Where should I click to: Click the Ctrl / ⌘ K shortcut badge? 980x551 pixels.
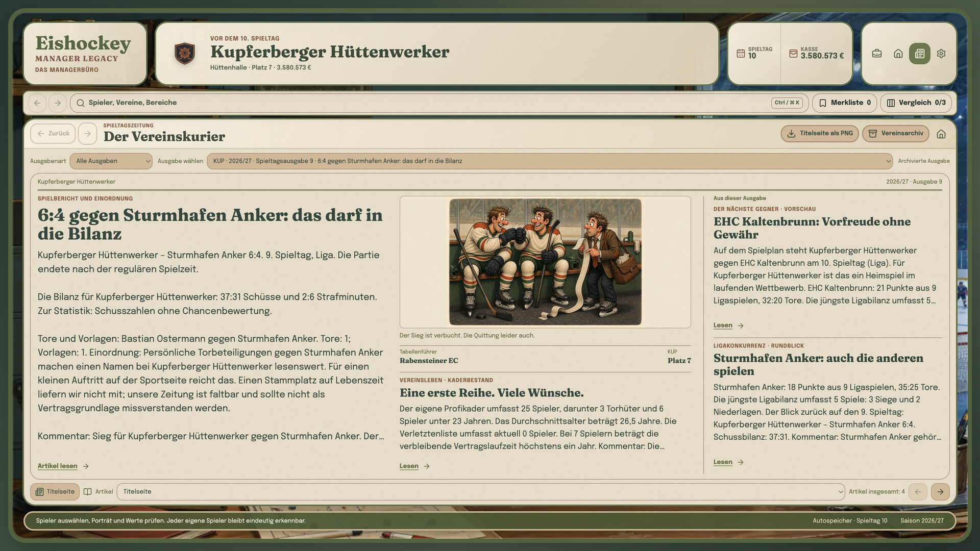point(787,103)
